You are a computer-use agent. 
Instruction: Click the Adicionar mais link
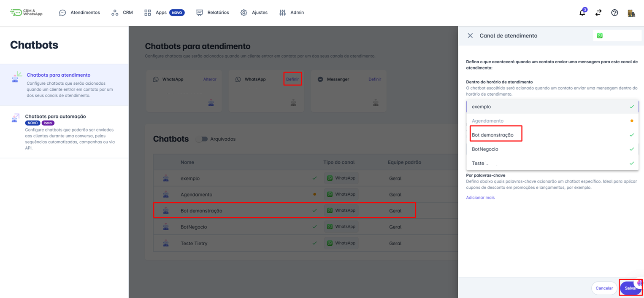pyautogui.click(x=480, y=198)
